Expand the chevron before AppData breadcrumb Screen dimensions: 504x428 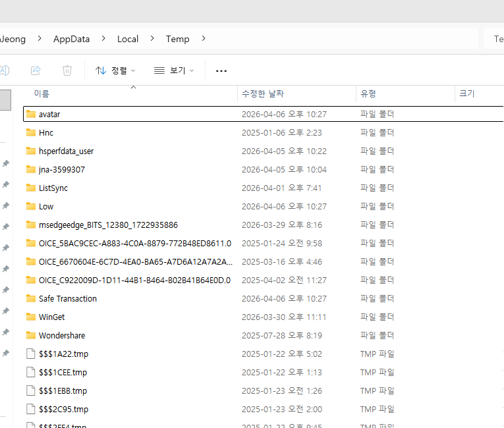click(x=40, y=39)
